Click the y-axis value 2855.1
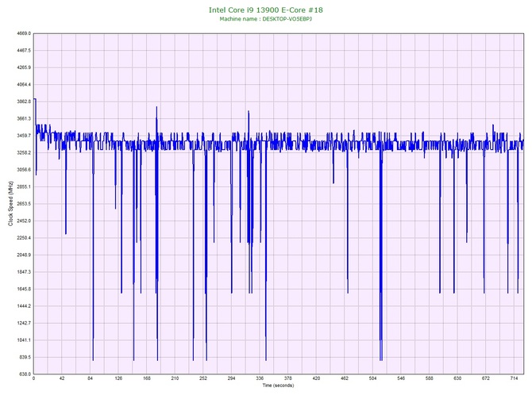Viewport: 532px width, 399px height. click(x=24, y=186)
